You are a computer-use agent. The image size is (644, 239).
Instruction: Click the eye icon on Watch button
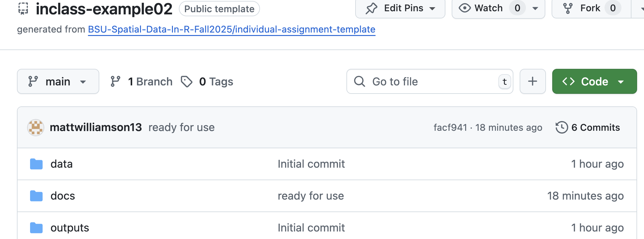coord(465,8)
